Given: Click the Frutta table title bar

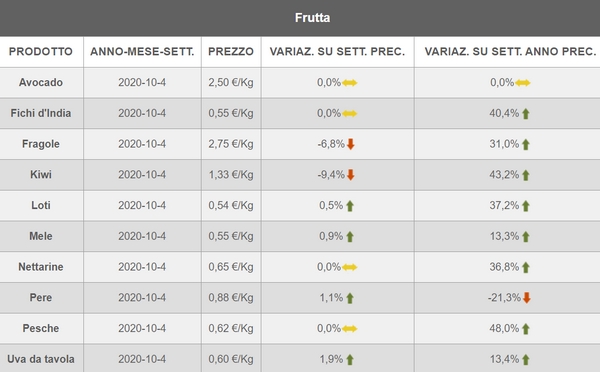Looking at the screenshot, I should (x=300, y=18).
